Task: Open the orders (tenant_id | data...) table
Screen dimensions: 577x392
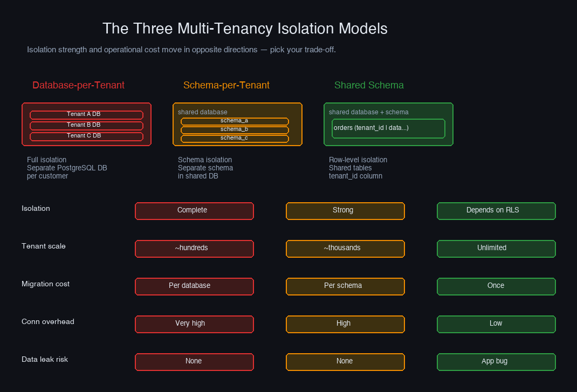Action: click(x=388, y=128)
